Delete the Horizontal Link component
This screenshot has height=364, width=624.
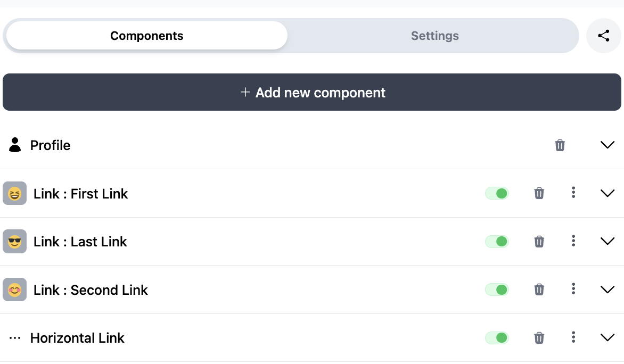coord(539,338)
